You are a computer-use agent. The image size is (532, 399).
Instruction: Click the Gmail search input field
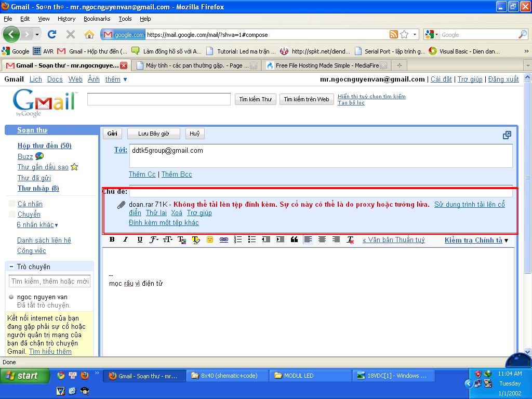[x=159, y=99]
